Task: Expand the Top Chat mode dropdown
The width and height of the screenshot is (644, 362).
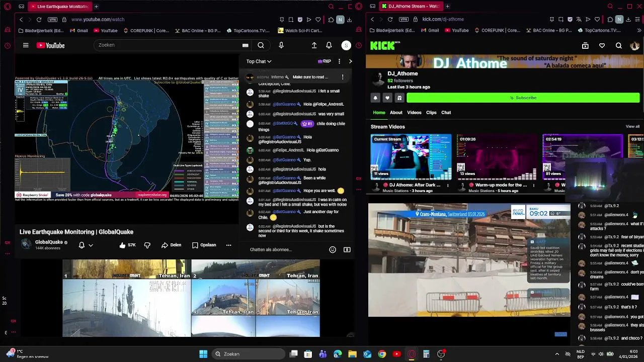Action: tap(259, 61)
